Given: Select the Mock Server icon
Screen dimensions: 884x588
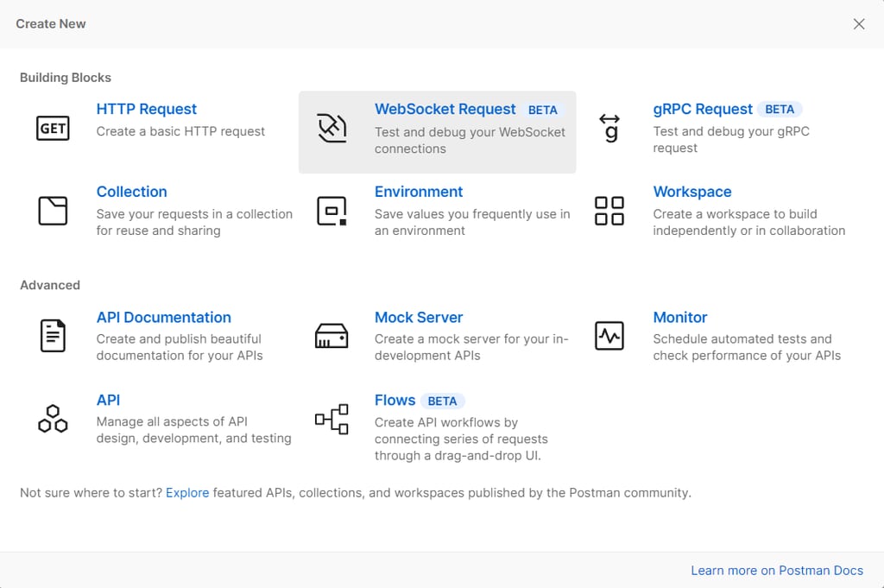Looking at the screenshot, I should pyautogui.click(x=331, y=336).
